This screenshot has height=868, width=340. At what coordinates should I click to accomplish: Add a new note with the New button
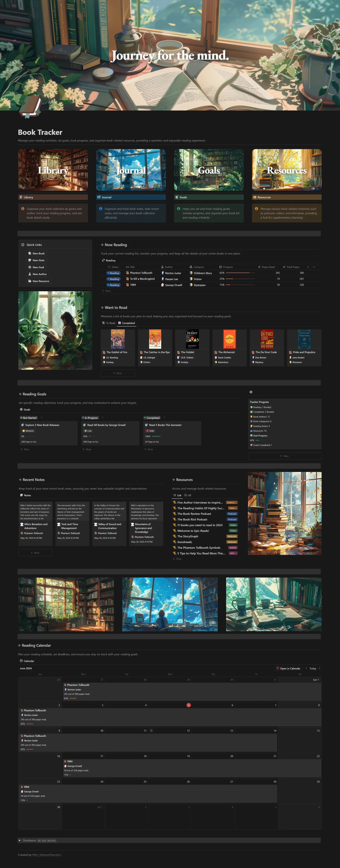[35, 553]
